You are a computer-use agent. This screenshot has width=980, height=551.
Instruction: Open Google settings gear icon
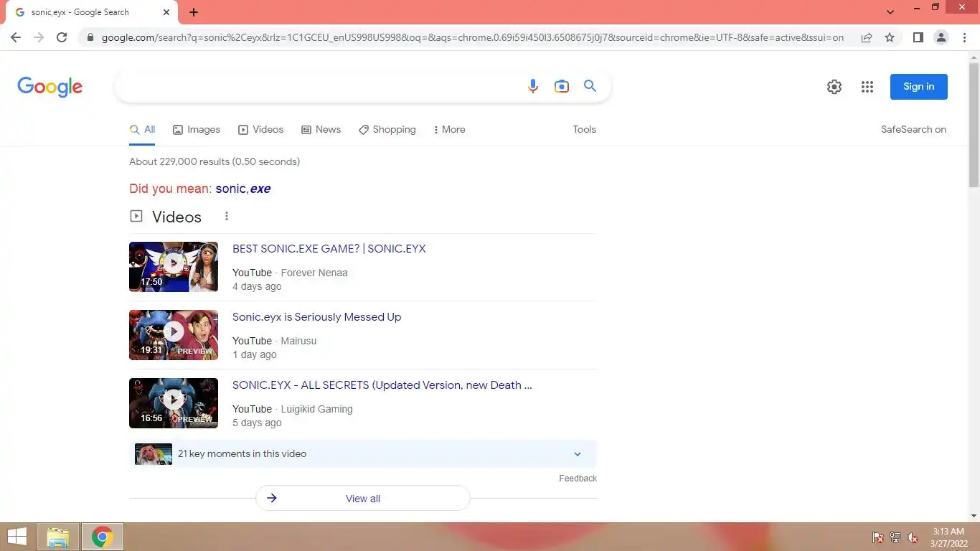coord(834,87)
